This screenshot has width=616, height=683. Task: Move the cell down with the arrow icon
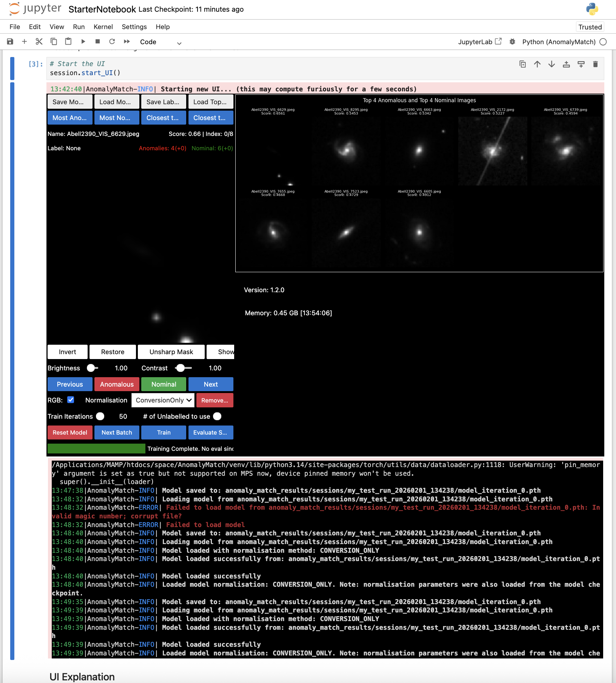(x=552, y=64)
